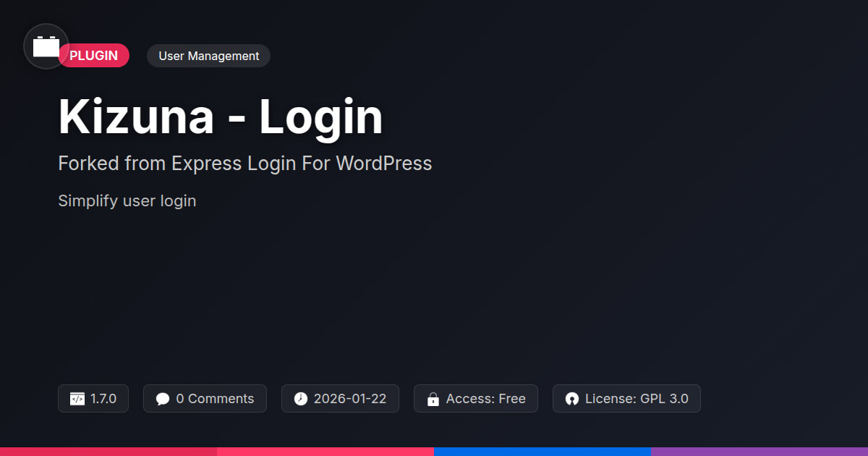
Task: Click the Kizuna - Login title
Action: 221,117
